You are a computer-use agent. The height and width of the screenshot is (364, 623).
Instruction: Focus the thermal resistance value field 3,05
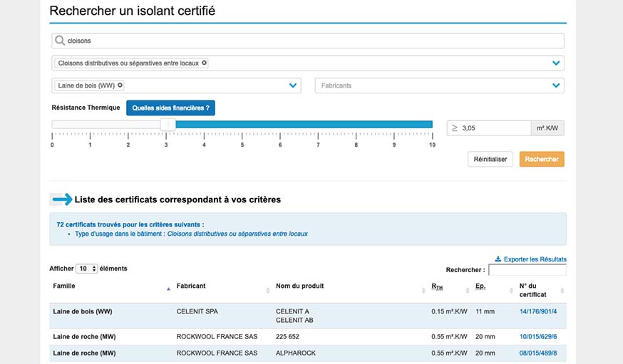[x=489, y=128]
